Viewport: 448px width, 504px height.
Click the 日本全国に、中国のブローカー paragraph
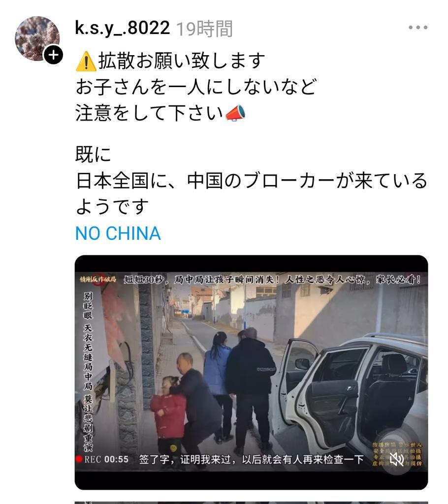tap(252, 193)
